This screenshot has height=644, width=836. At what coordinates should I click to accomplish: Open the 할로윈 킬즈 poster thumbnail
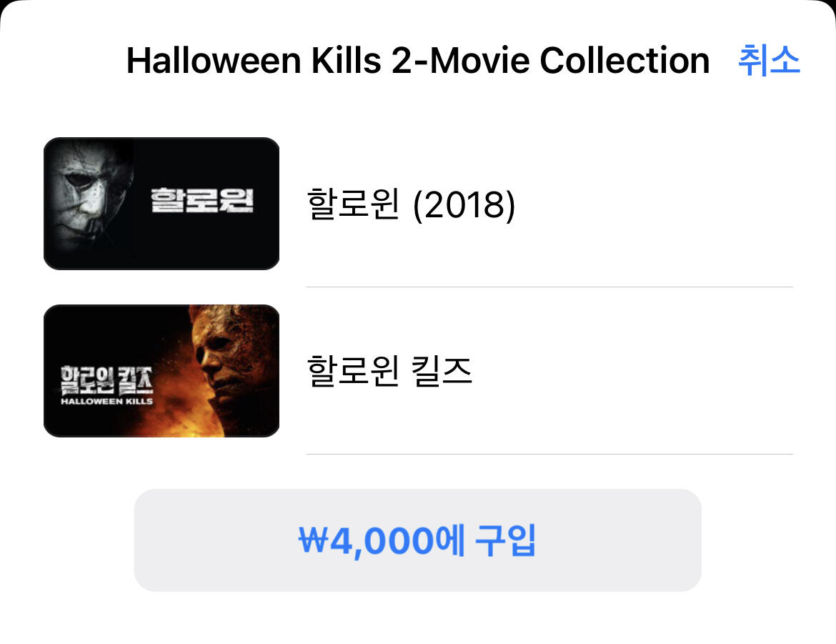coord(161,371)
